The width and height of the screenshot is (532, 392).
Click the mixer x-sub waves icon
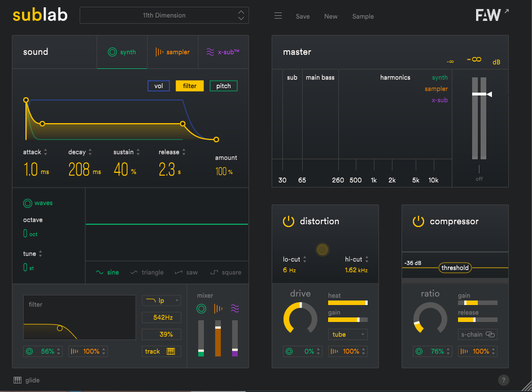pyautogui.click(x=235, y=308)
